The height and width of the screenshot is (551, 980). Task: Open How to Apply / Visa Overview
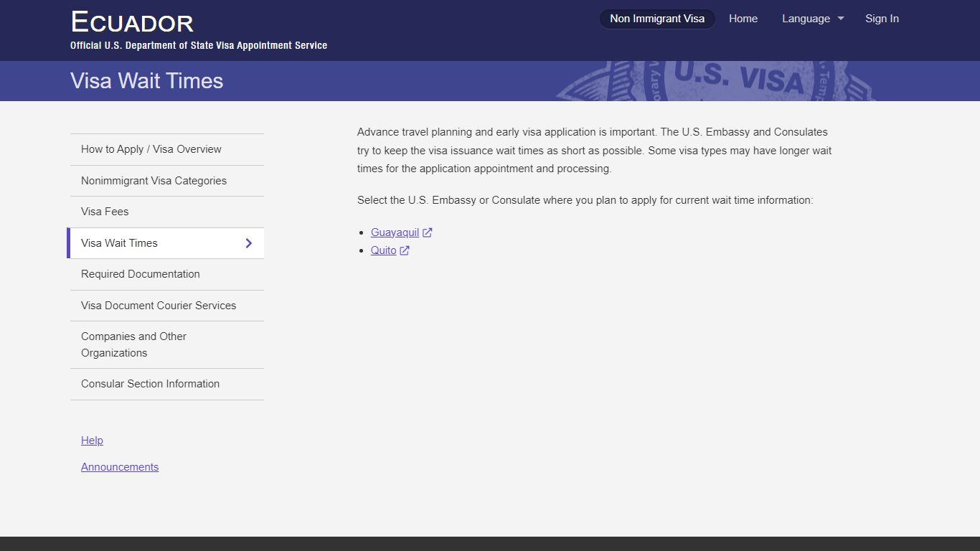click(x=167, y=149)
